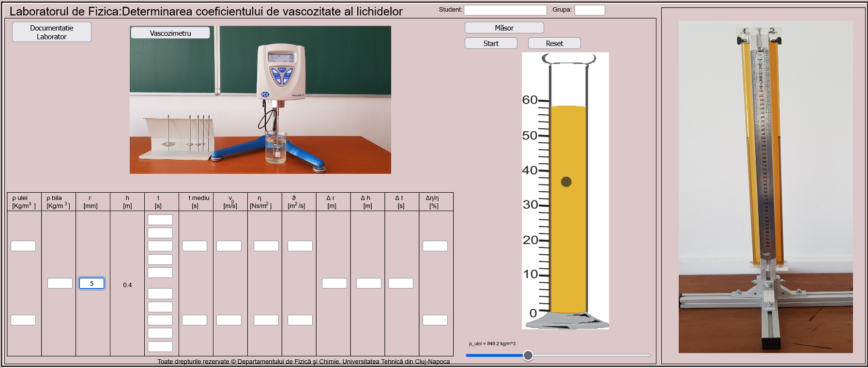Click the Student name input field
Image resolution: width=868 pixels, height=368 pixels.
pos(505,10)
